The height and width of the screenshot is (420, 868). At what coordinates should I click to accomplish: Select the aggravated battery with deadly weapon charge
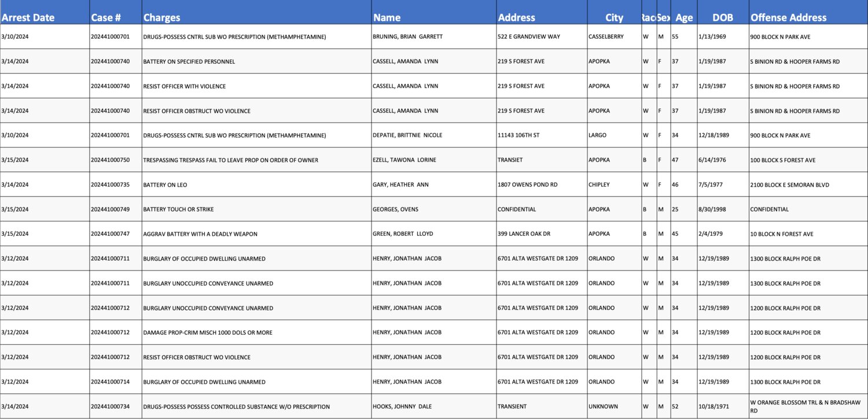pyautogui.click(x=200, y=234)
